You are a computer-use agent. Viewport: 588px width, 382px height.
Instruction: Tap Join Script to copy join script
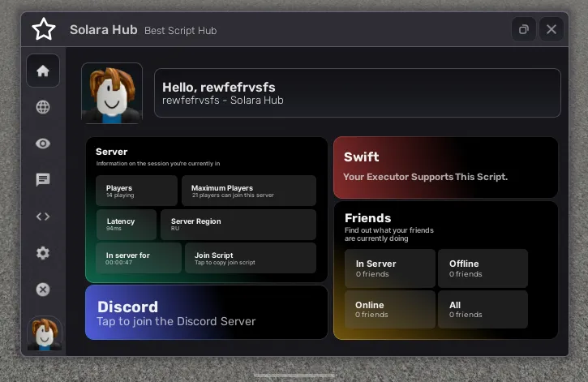(x=251, y=258)
